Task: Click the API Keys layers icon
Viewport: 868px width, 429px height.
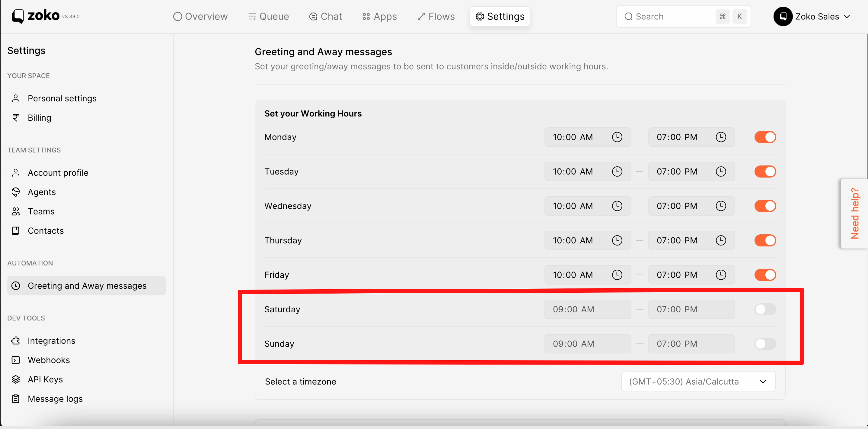Action: [x=15, y=379]
